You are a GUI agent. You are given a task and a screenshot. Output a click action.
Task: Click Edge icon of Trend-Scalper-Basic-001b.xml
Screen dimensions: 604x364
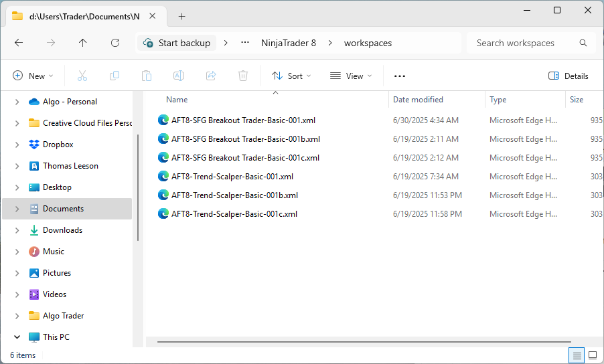click(163, 195)
